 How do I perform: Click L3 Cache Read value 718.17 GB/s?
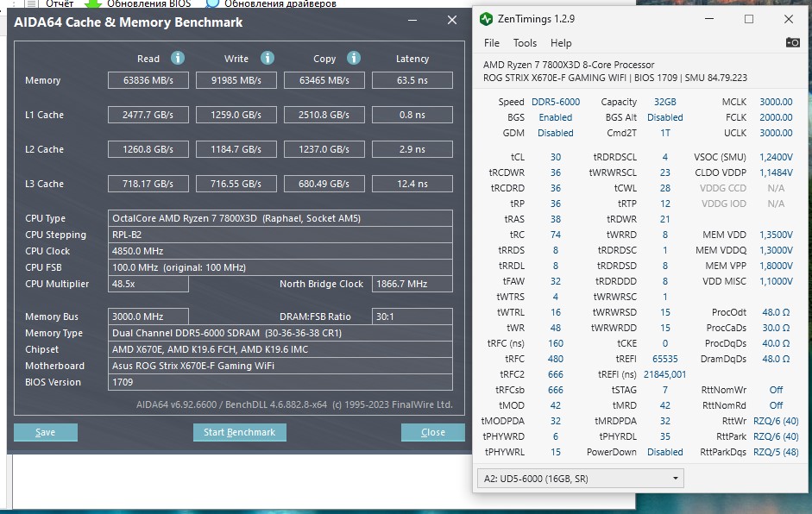click(148, 183)
